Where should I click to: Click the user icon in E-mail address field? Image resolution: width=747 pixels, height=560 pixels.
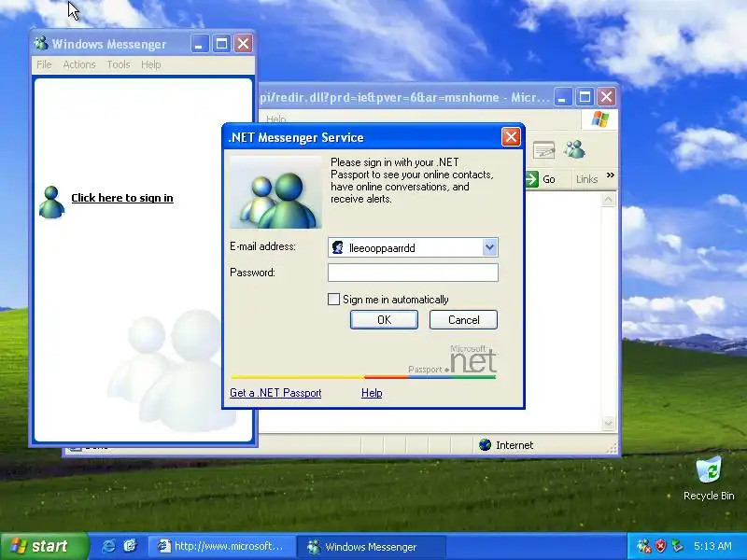click(x=338, y=247)
